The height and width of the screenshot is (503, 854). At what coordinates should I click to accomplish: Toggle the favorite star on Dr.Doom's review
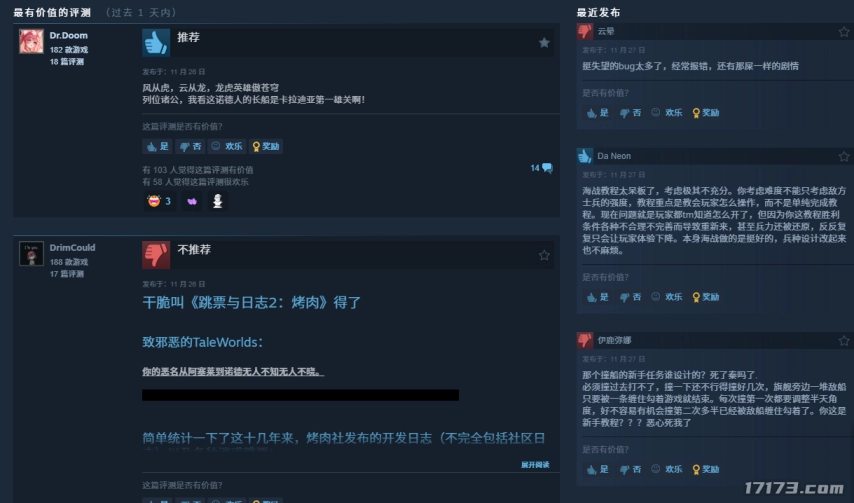544,42
